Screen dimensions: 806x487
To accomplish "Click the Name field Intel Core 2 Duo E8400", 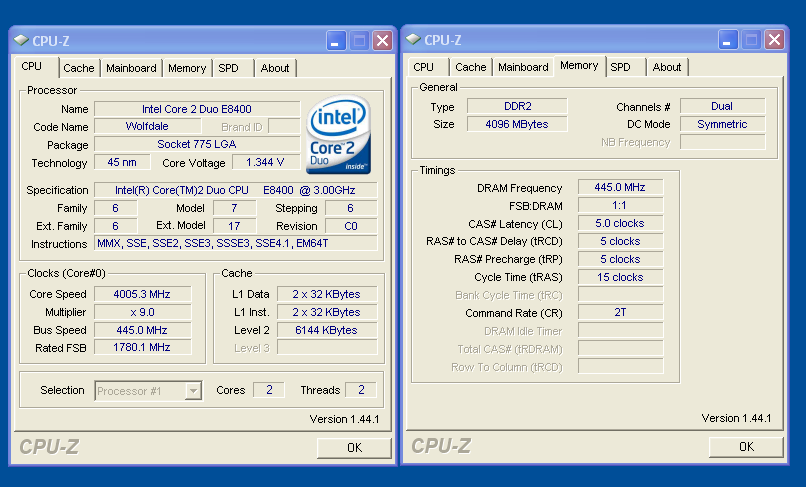I will pyautogui.click(x=197, y=109).
